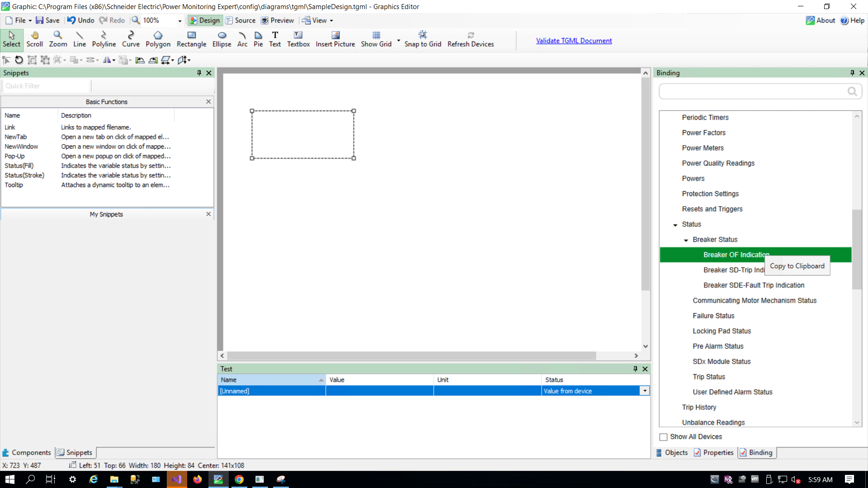This screenshot has width=868, height=488.
Task: Open Help
Action: click(852, 20)
